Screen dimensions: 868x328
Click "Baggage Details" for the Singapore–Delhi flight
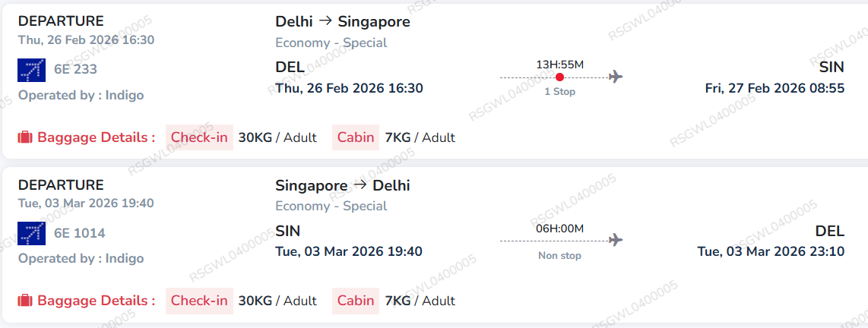[x=97, y=301]
